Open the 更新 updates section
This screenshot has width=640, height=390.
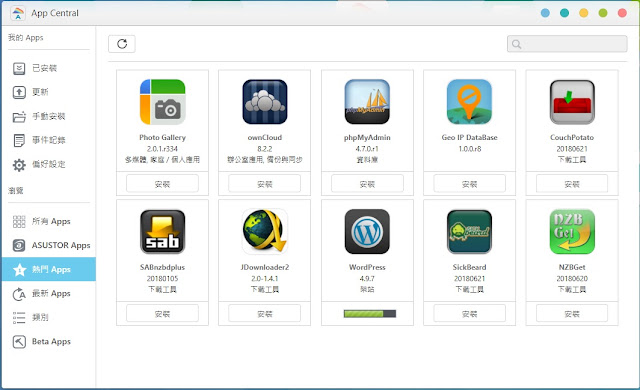[x=49, y=92]
